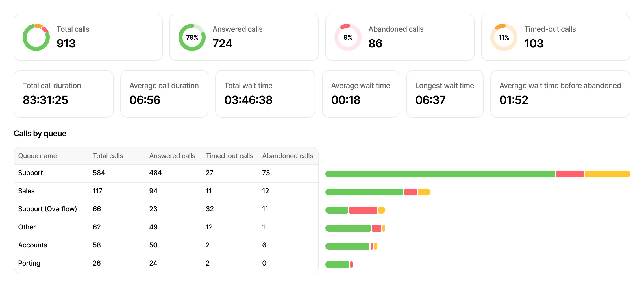Click Sales' answered calls cell 94

pyautogui.click(x=153, y=191)
